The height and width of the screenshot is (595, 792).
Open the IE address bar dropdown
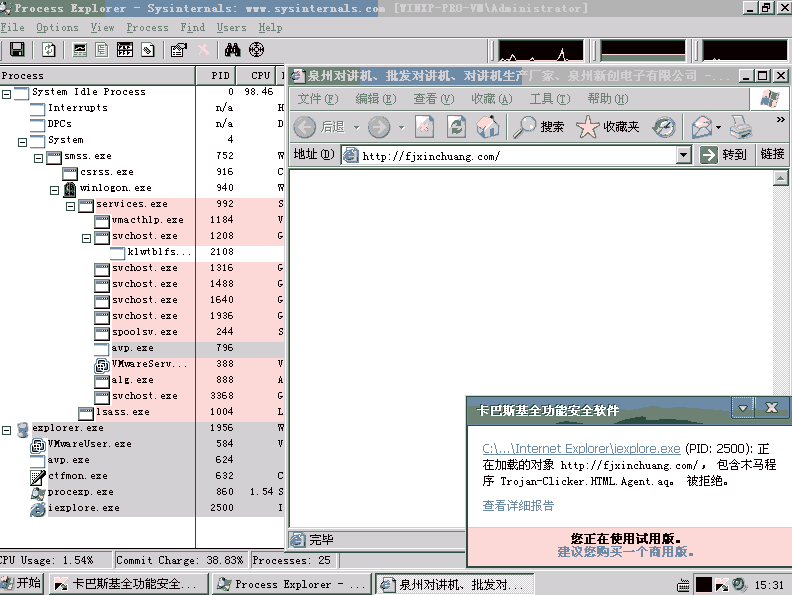point(683,155)
